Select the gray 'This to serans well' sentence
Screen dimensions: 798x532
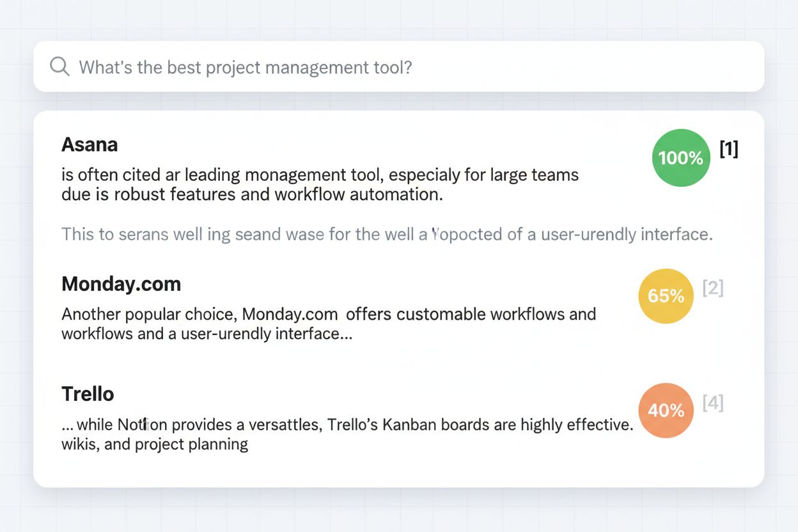(386, 234)
